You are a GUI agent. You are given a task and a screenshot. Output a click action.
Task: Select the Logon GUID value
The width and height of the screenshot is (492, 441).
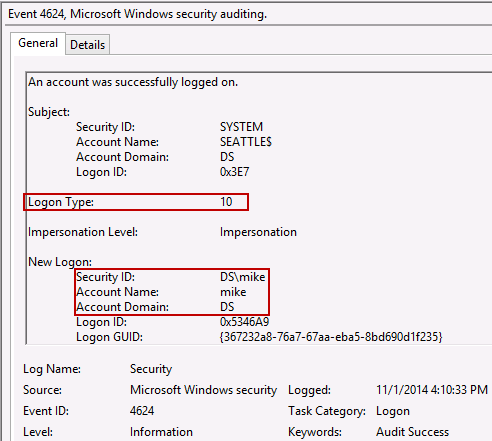pyautogui.click(x=331, y=337)
